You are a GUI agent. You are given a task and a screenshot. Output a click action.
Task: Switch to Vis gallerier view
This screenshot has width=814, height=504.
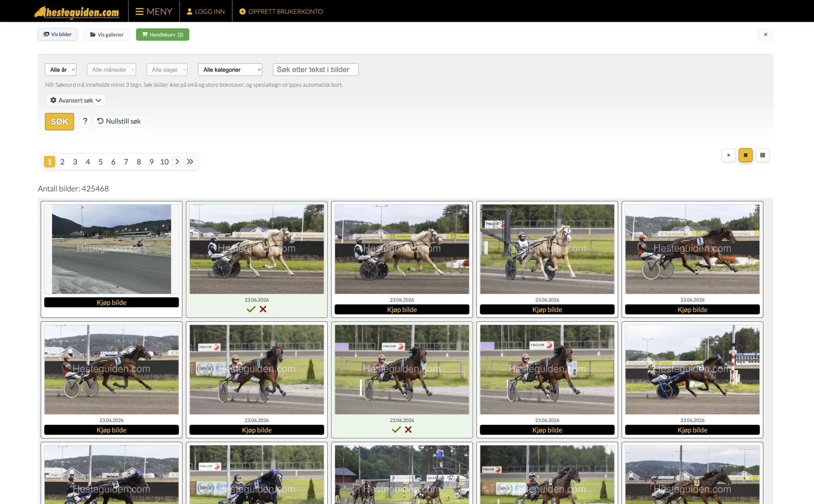(x=107, y=34)
